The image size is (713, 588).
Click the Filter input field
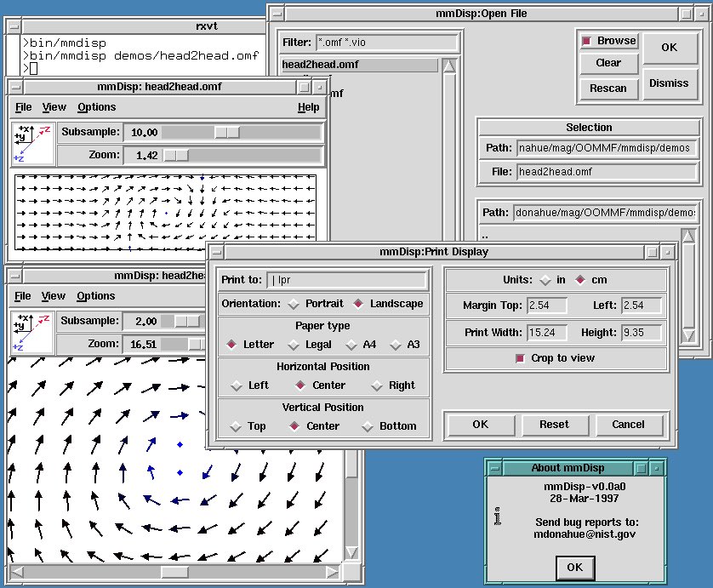point(387,43)
